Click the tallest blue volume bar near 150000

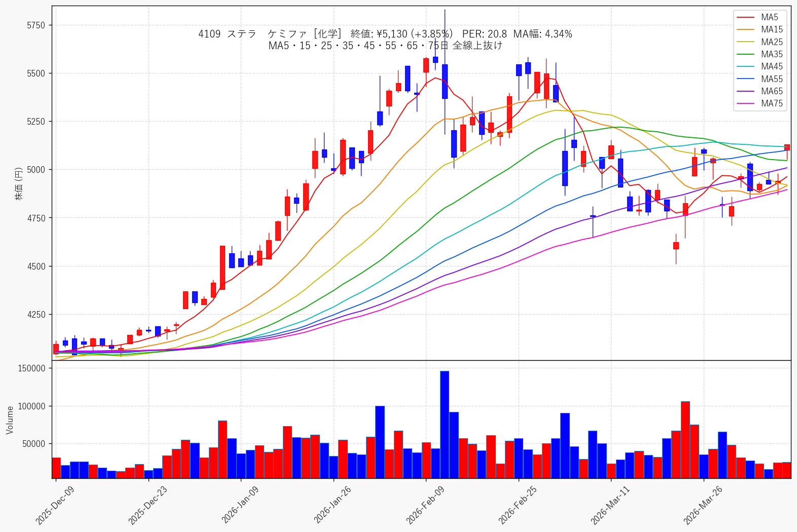coord(445,425)
